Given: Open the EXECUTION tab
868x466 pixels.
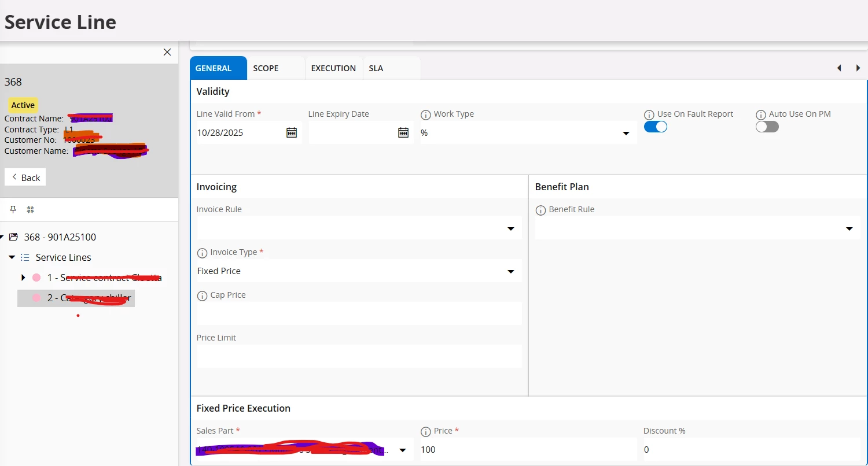Looking at the screenshot, I should click(x=333, y=68).
